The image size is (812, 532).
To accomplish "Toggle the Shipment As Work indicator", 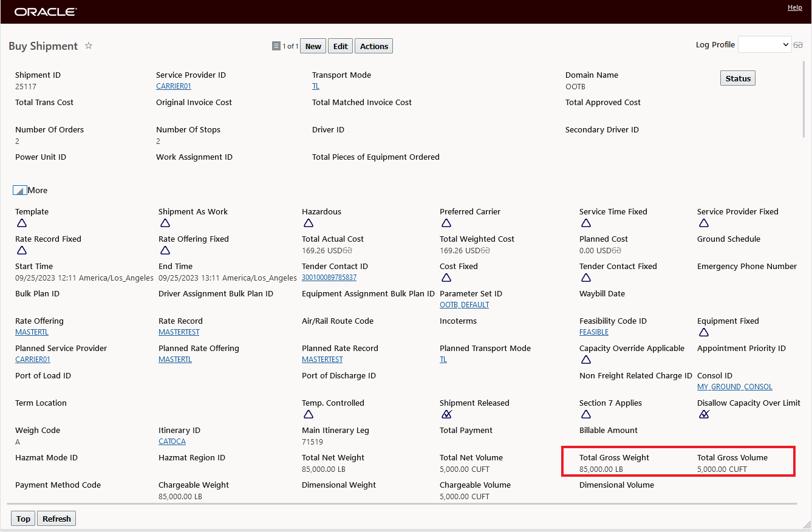I will (x=165, y=223).
